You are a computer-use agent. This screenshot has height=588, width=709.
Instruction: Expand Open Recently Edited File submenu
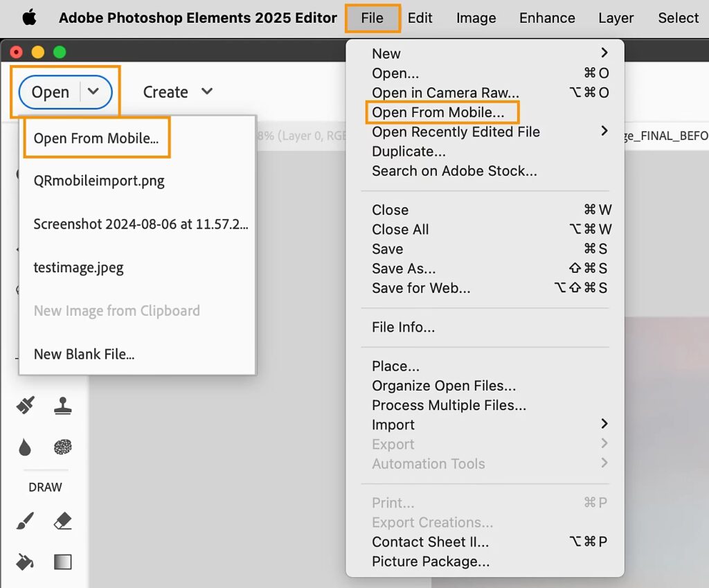[604, 131]
